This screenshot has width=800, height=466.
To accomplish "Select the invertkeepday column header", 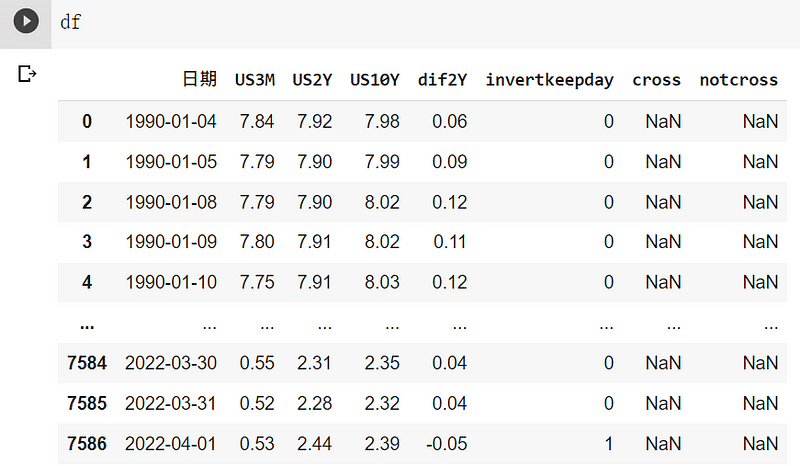I will [x=549, y=80].
